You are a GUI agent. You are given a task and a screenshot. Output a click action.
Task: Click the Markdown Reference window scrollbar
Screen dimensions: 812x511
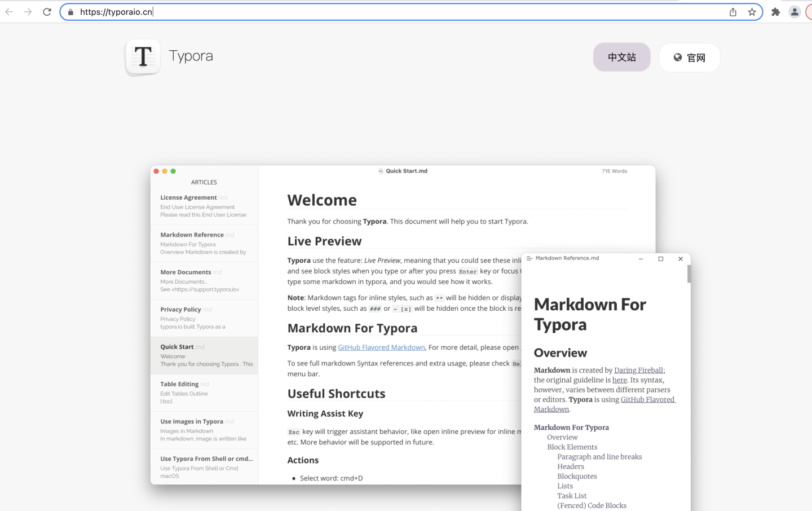coord(689,274)
